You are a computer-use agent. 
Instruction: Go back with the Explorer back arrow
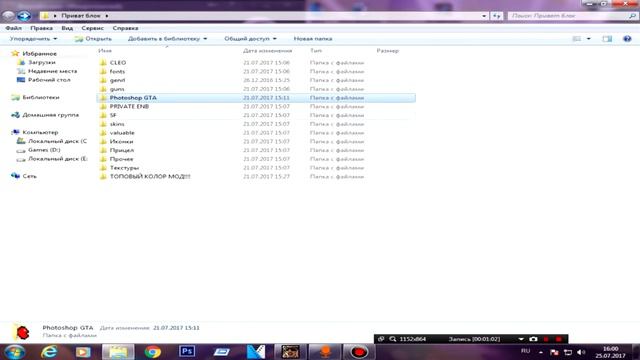point(9,16)
